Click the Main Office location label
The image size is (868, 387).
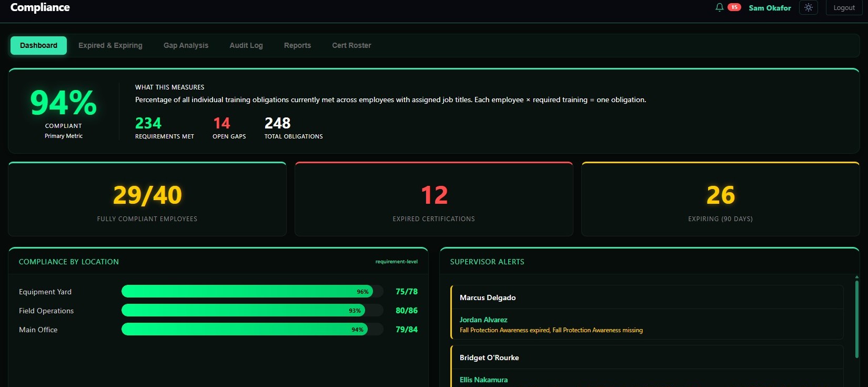point(38,330)
